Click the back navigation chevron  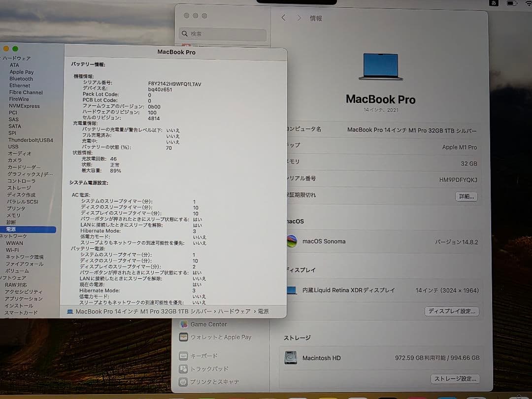283,17
